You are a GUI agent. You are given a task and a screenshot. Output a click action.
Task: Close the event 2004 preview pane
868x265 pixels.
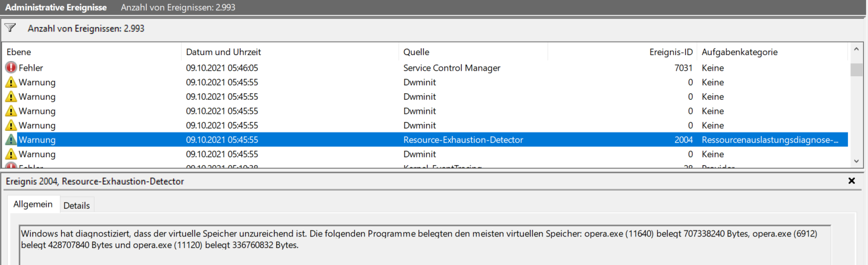point(852,181)
